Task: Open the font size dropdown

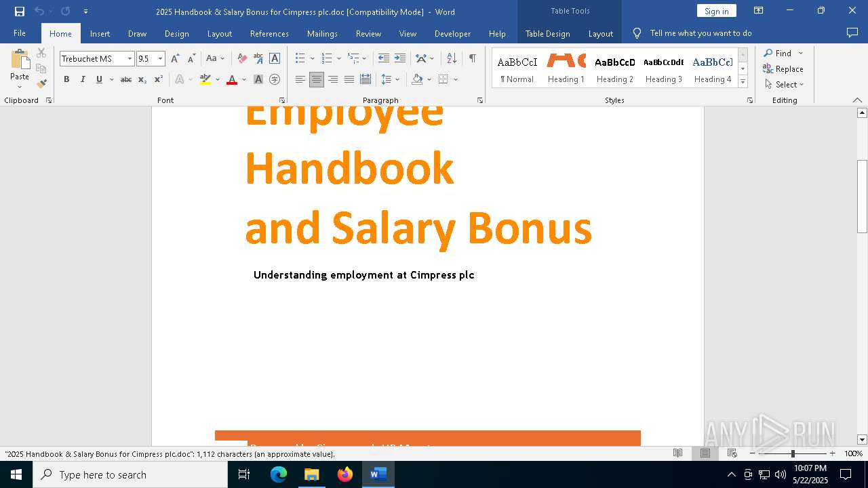Action: click(161, 59)
